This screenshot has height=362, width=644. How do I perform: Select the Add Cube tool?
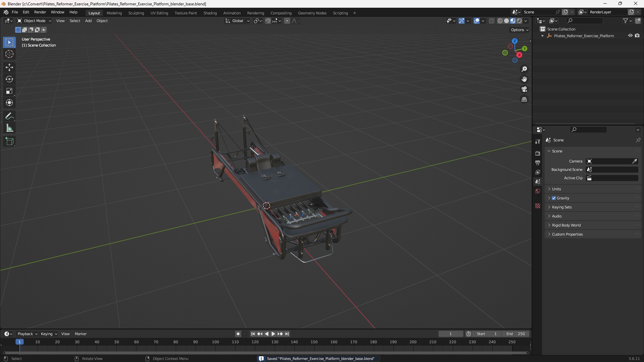tap(9, 141)
